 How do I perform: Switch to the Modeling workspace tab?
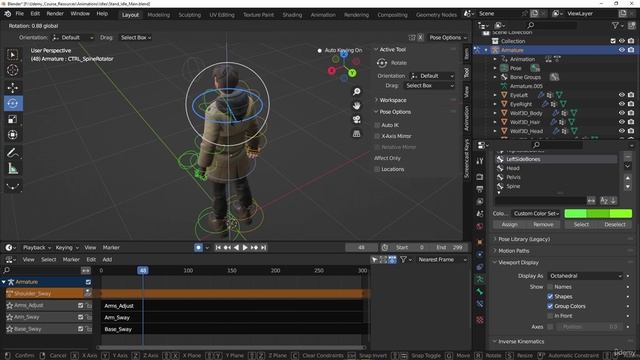pyautogui.click(x=158, y=15)
